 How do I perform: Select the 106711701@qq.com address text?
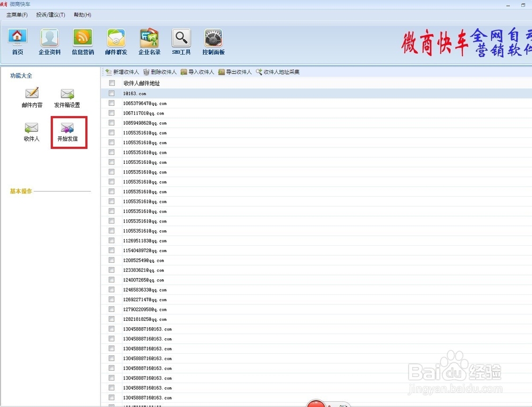[x=144, y=113]
